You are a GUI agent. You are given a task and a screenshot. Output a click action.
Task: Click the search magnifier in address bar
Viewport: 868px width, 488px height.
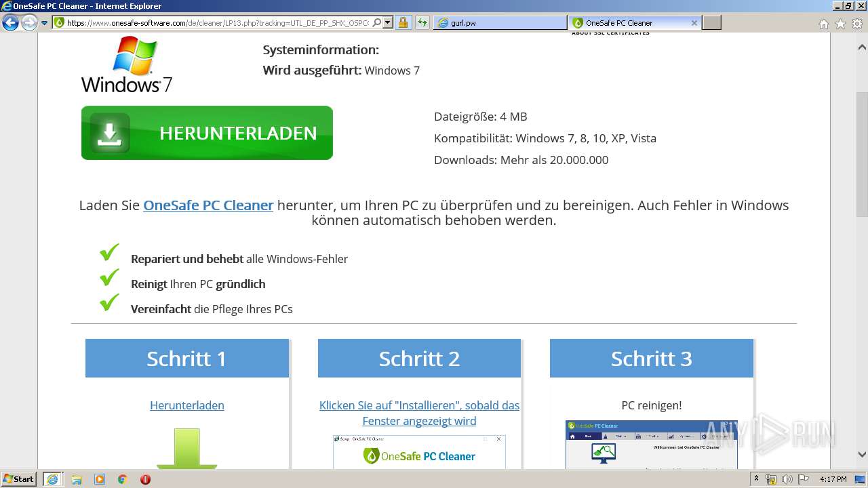377,22
